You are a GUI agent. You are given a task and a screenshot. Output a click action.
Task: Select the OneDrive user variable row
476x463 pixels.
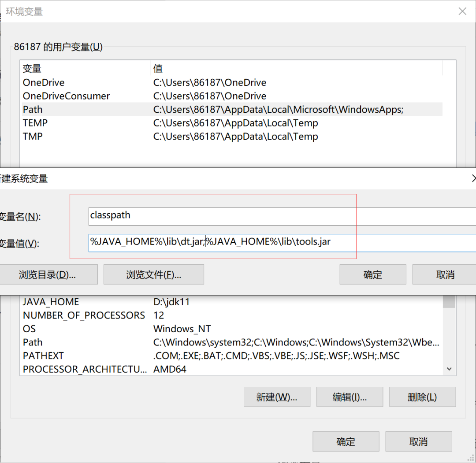point(231,82)
